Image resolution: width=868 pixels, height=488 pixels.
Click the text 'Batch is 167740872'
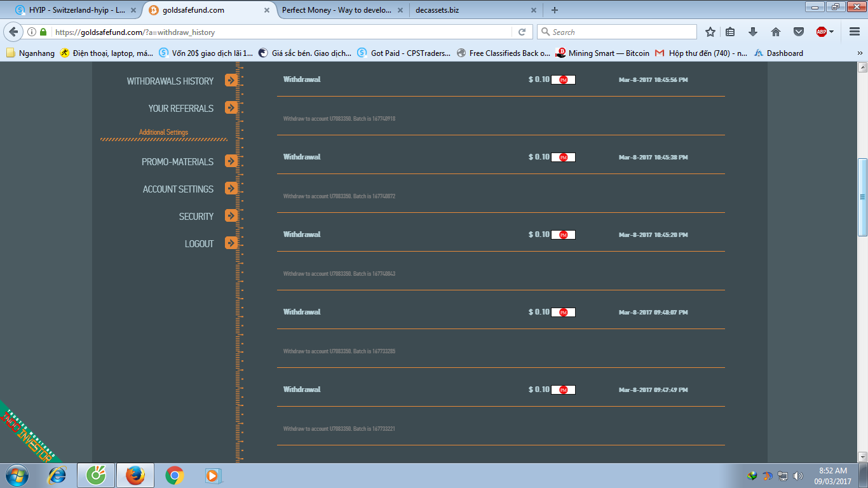click(x=374, y=196)
